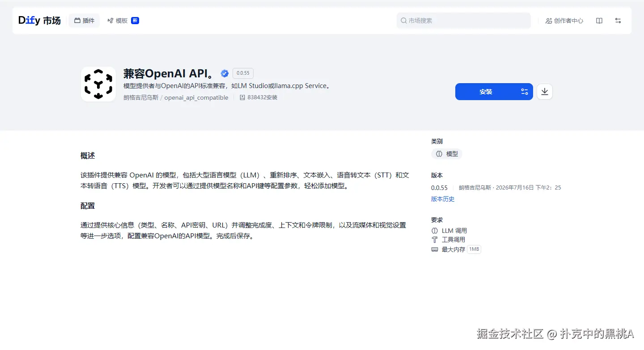This screenshot has width=644, height=350.
Task: Click the OpenAI compatible plugin logo
Action: [98, 84]
